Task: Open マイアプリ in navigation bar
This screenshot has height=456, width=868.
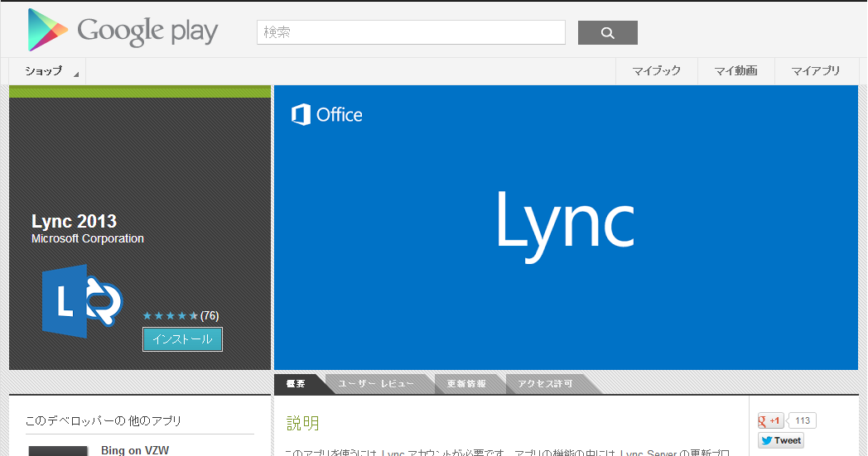Action: pyautogui.click(x=816, y=71)
